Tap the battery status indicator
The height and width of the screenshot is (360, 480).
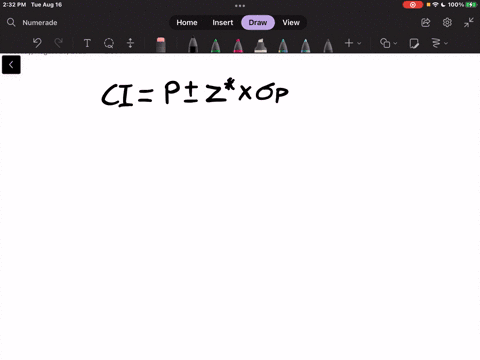point(471,5)
